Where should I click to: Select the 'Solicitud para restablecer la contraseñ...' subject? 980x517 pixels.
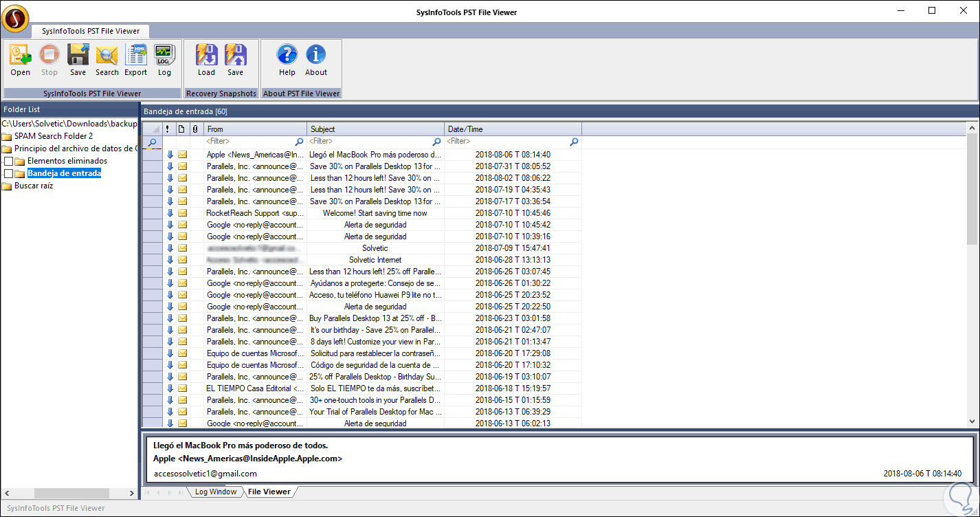click(x=375, y=353)
